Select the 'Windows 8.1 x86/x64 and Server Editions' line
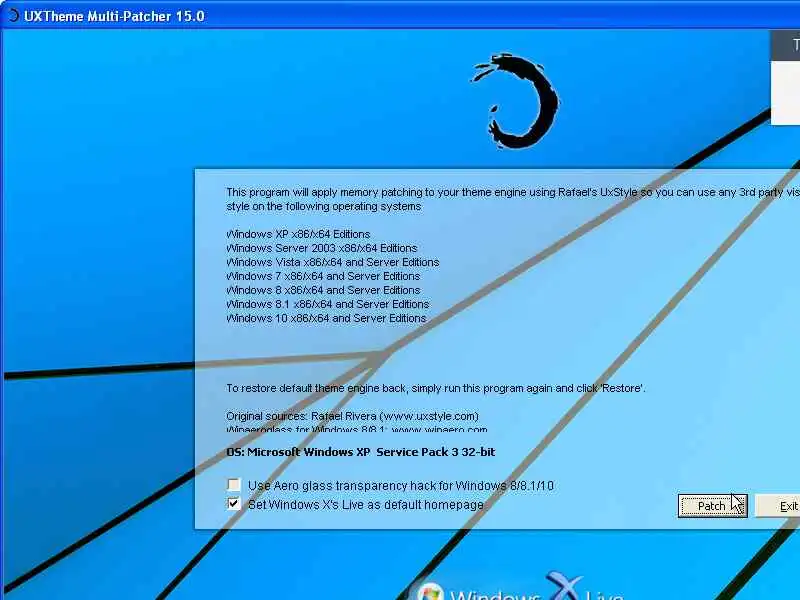The image size is (800, 600). pyautogui.click(x=328, y=304)
